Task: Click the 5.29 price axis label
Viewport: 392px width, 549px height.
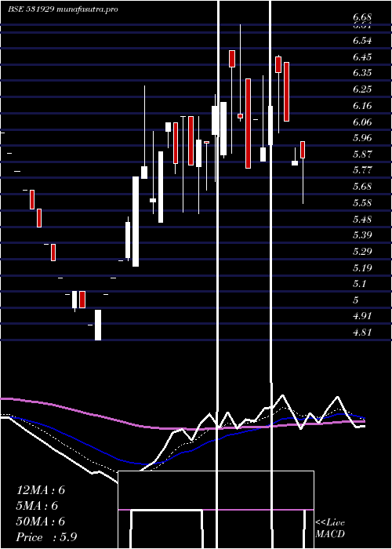Action: (x=362, y=251)
